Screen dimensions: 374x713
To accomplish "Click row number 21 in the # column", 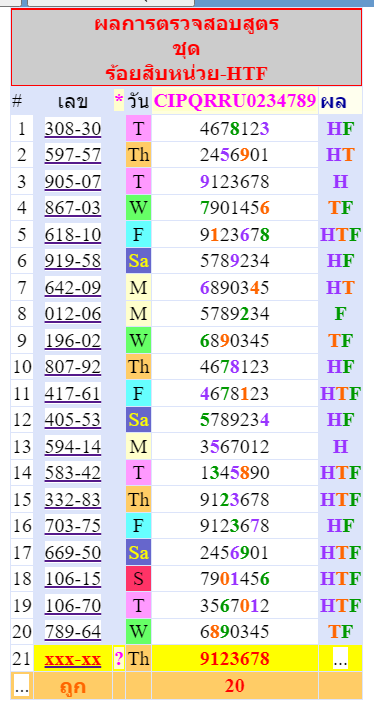I will click(22, 658).
